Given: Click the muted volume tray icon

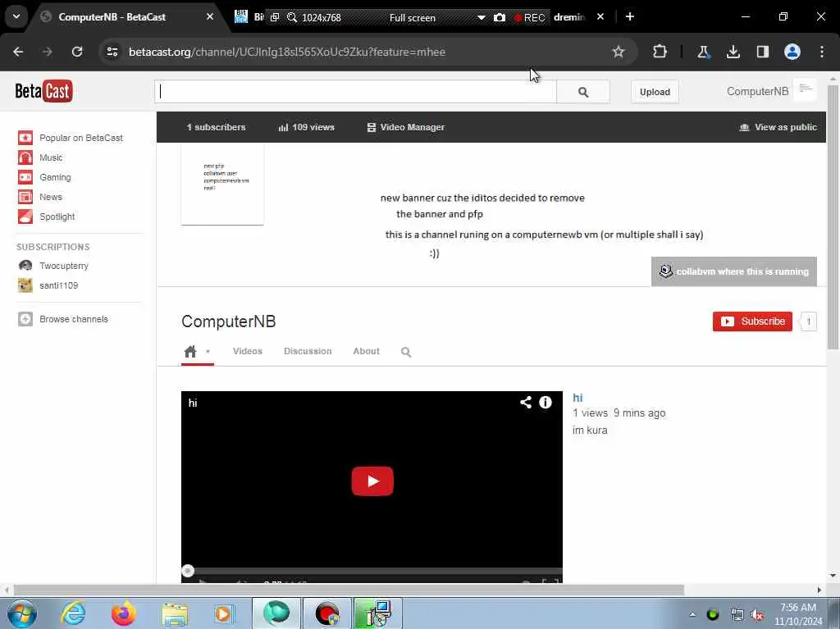Looking at the screenshot, I should [x=757, y=614].
